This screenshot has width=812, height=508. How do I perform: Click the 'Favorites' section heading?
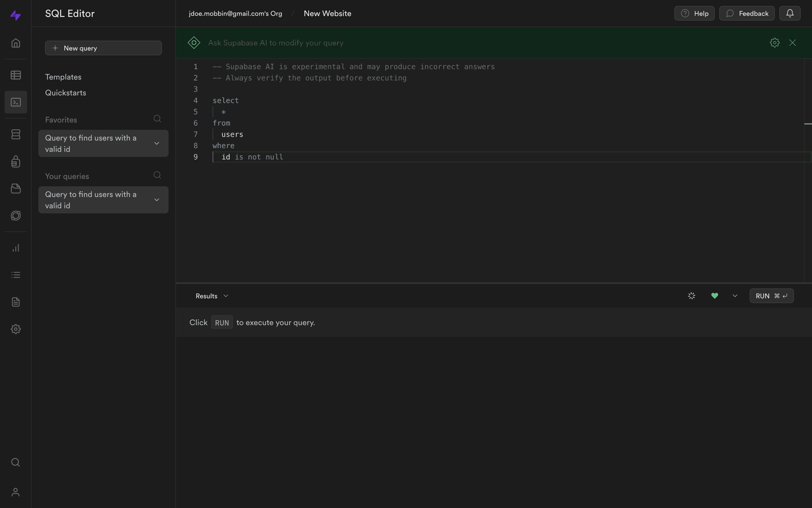[x=61, y=120]
